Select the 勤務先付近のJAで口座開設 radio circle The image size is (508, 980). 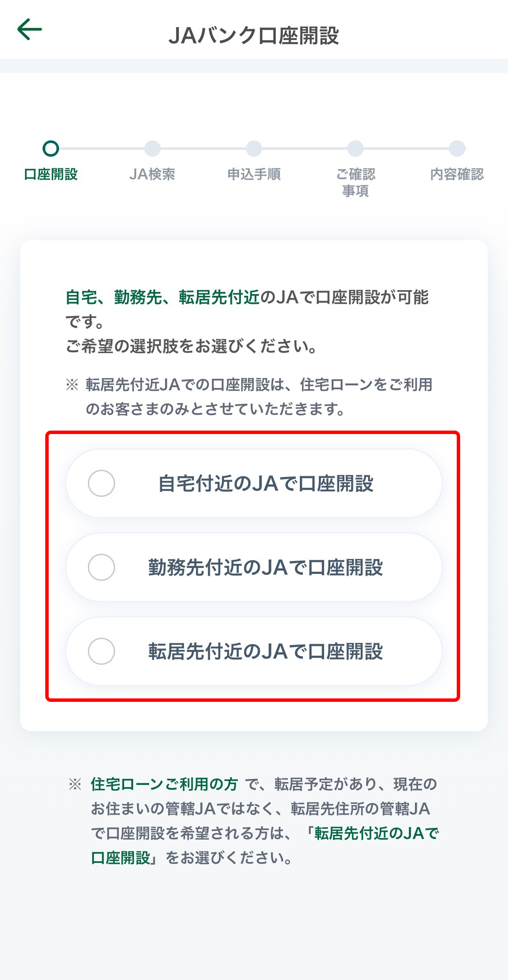click(101, 568)
